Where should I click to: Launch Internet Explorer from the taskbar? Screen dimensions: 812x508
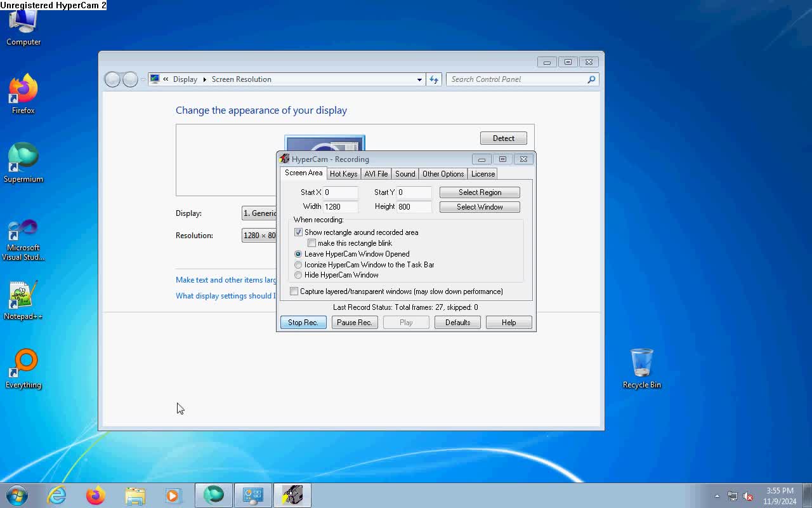tap(57, 495)
